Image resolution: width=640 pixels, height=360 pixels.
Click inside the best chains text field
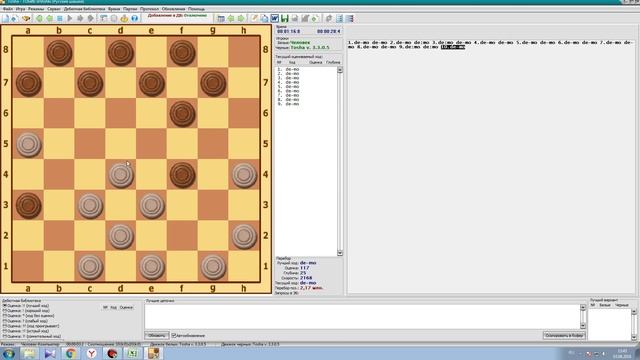click(x=362, y=316)
